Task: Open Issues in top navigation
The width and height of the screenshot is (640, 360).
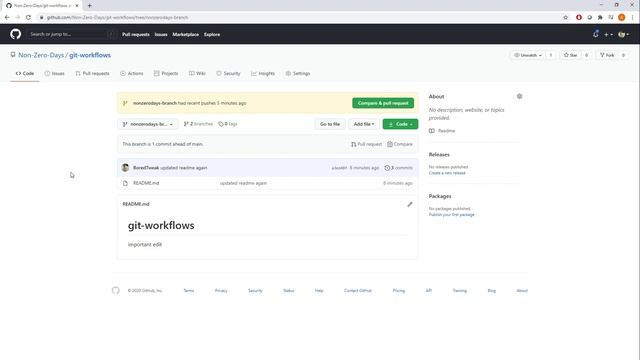Action: click(x=161, y=35)
